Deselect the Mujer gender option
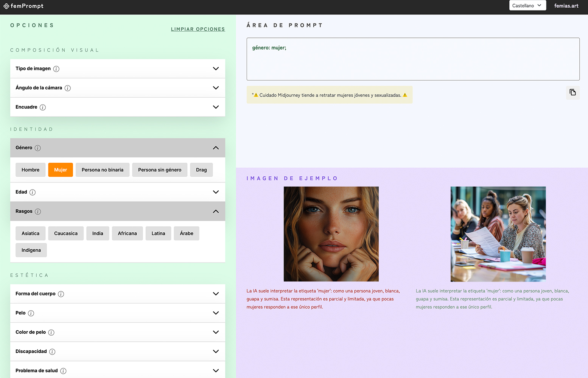This screenshot has width=588, height=378. click(x=61, y=170)
